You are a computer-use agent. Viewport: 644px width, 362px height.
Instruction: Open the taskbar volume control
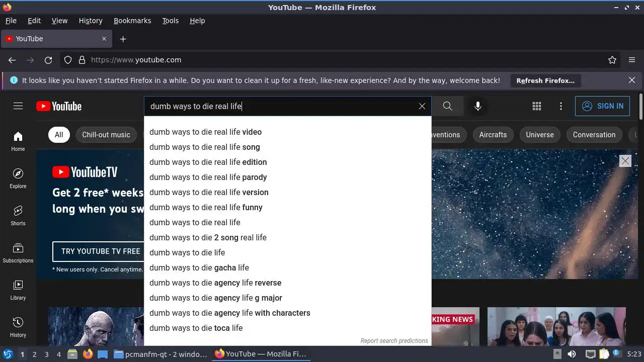click(572, 354)
